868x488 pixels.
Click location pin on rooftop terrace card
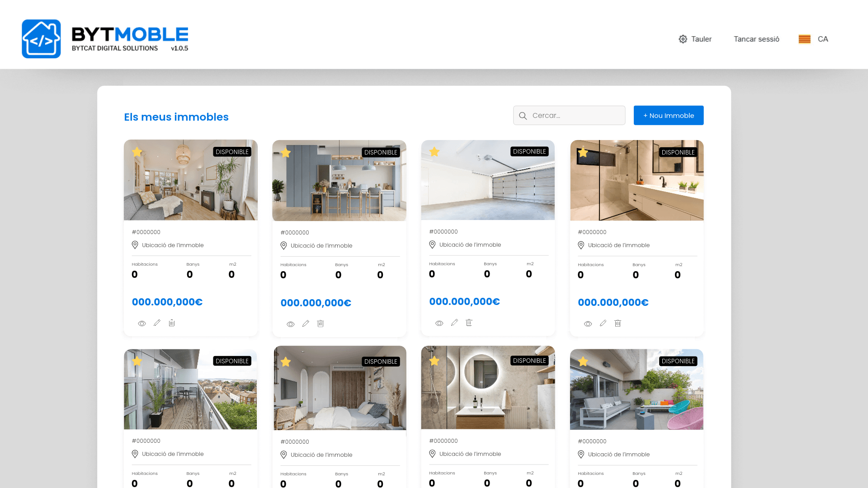581,454
